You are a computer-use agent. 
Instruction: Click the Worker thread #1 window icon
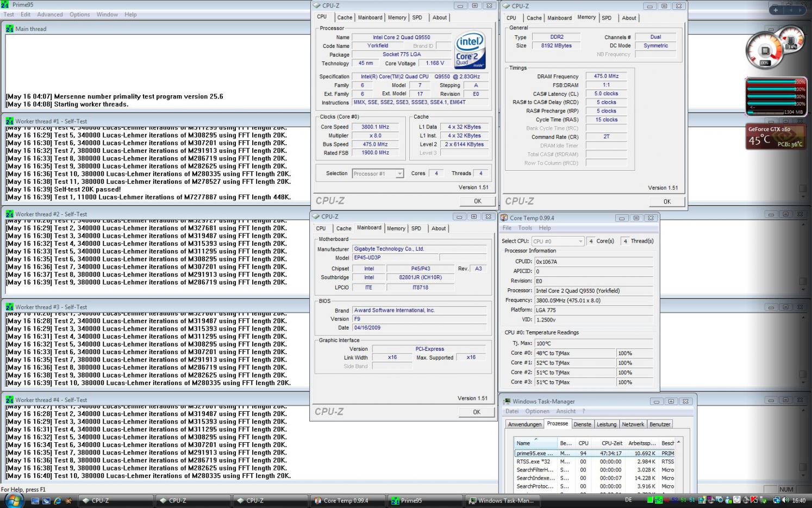point(9,121)
